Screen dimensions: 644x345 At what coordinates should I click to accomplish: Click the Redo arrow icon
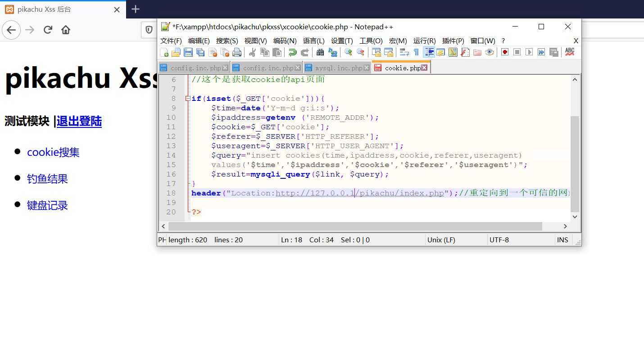click(x=304, y=52)
